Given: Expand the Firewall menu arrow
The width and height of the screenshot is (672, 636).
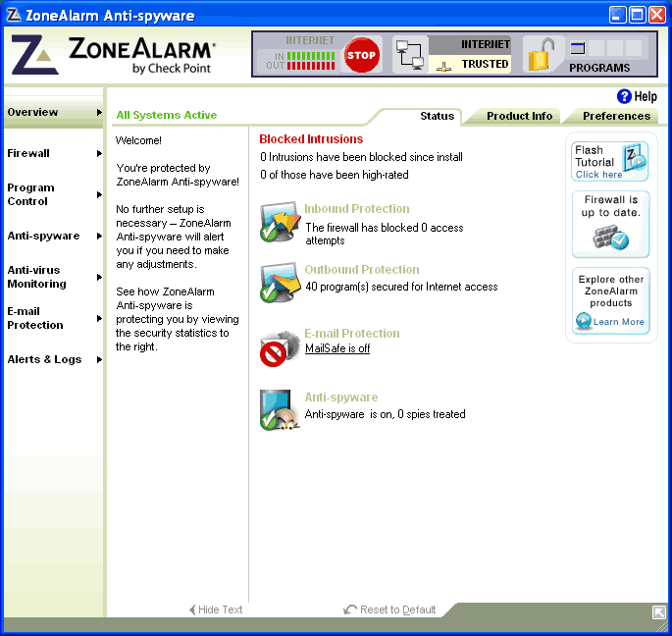Looking at the screenshot, I should click(x=99, y=153).
